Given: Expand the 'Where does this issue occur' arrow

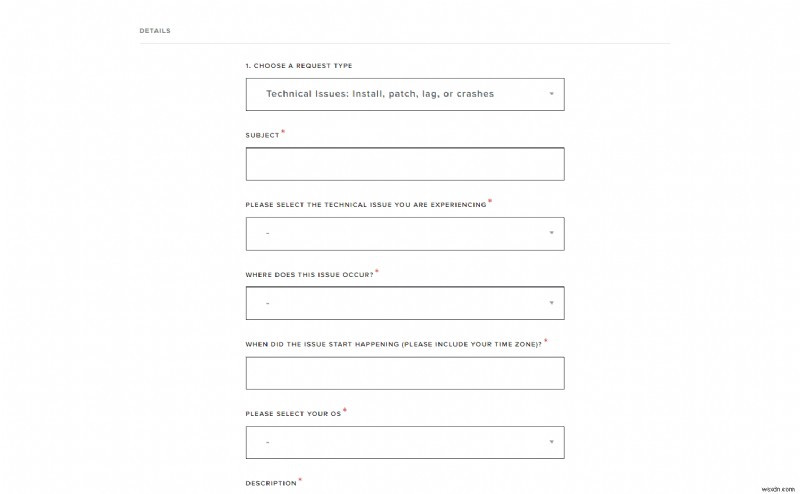Looking at the screenshot, I should (x=551, y=303).
